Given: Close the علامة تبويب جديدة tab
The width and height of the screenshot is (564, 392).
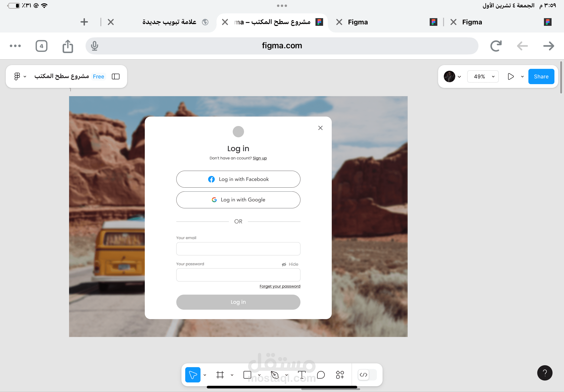Looking at the screenshot, I should (x=111, y=22).
